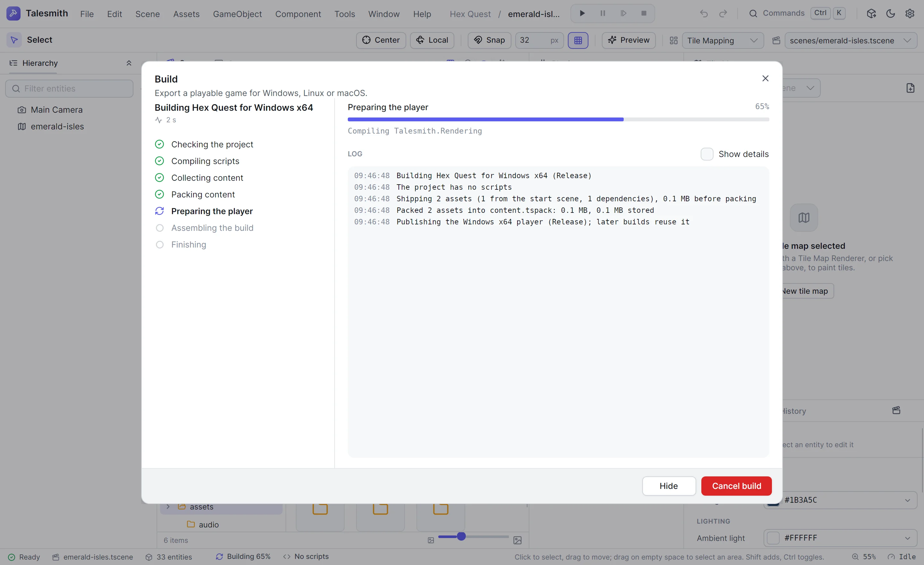The width and height of the screenshot is (924, 565).
Task: Toggle the Local space button
Action: (x=432, y=40)
